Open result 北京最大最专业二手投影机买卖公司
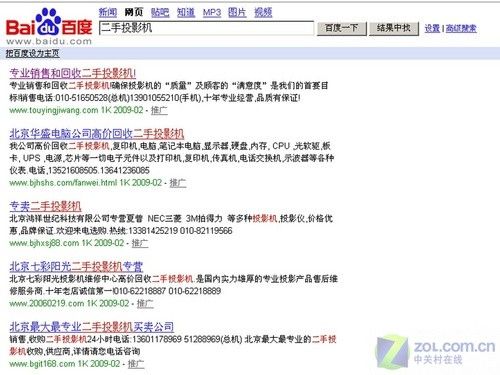 click(92, 327)
